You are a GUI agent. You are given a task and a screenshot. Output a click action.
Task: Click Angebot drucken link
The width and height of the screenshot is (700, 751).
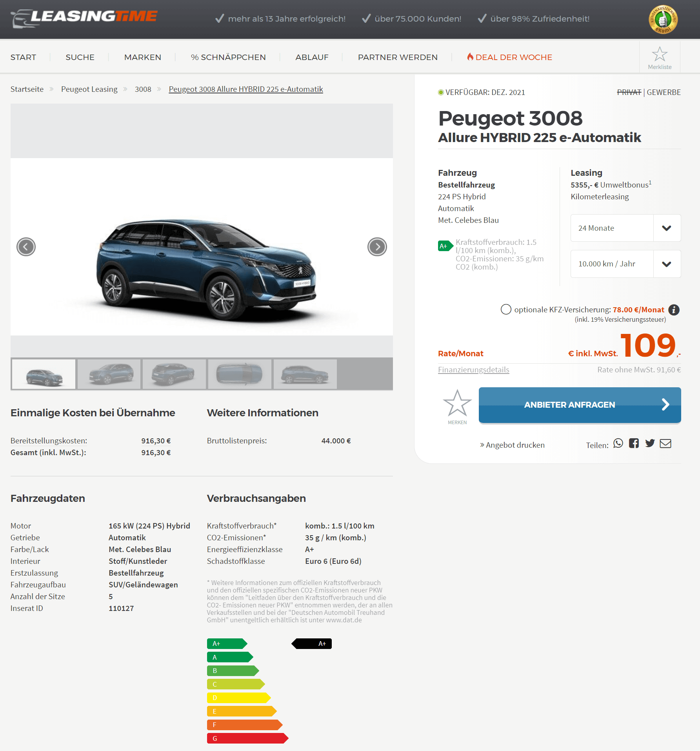pyautogui.click(x=512, y=445)
